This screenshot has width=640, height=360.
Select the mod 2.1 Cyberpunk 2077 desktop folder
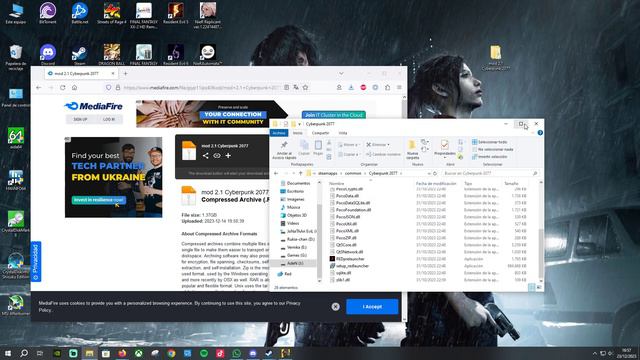[496, 58]
